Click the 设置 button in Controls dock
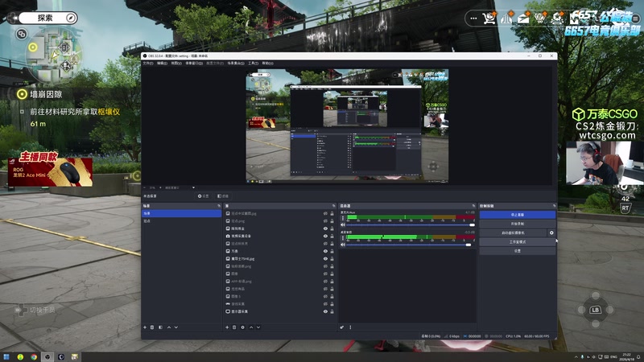The height and width of the screenshot is (362, 644). tap(518, 251)
